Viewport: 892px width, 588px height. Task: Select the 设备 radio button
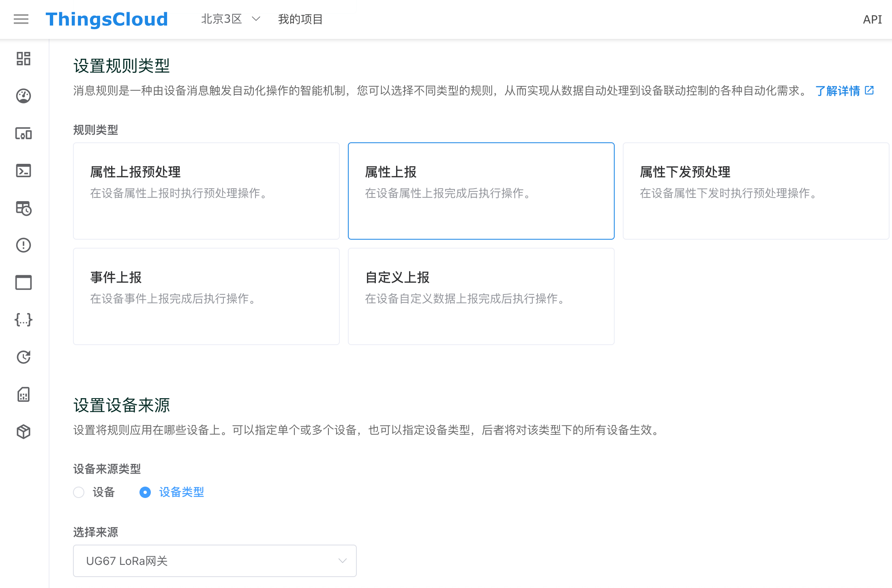(79, 492)
